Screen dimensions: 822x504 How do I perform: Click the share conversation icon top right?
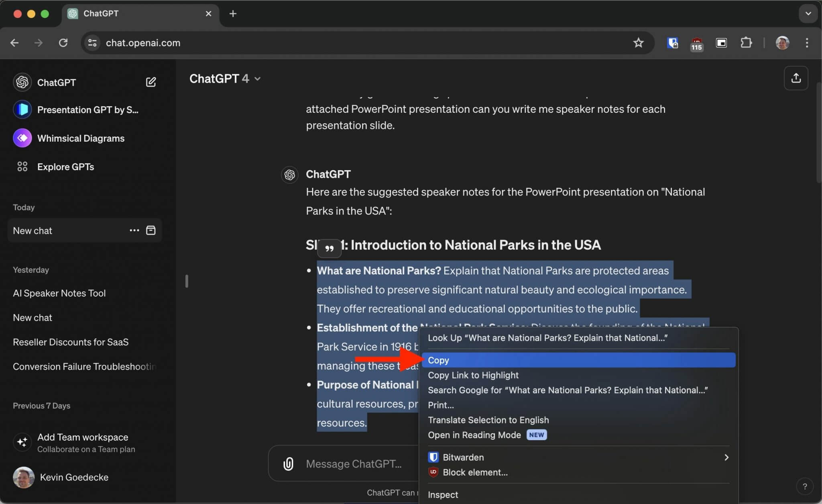(796, 78)
